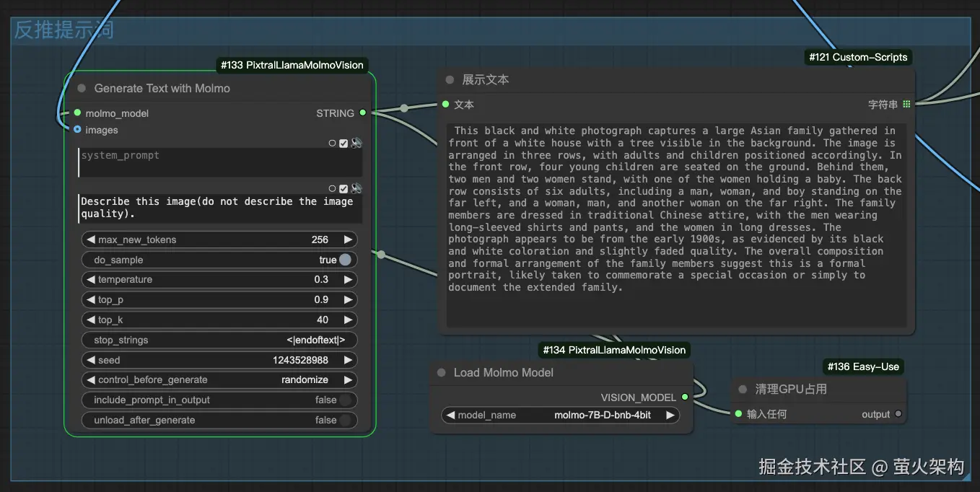Decrease top_k with the left arrow
Viewport: 980px width, 492px height.
91,320
